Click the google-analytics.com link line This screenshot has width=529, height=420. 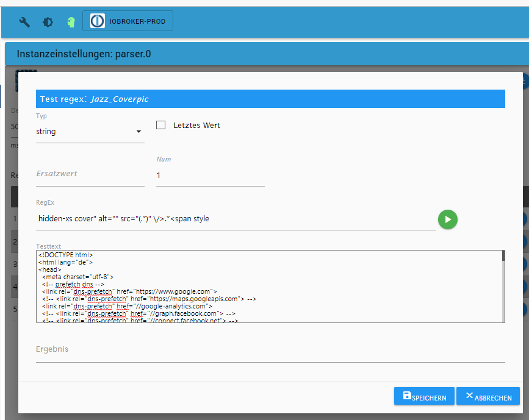pos(127,307)
